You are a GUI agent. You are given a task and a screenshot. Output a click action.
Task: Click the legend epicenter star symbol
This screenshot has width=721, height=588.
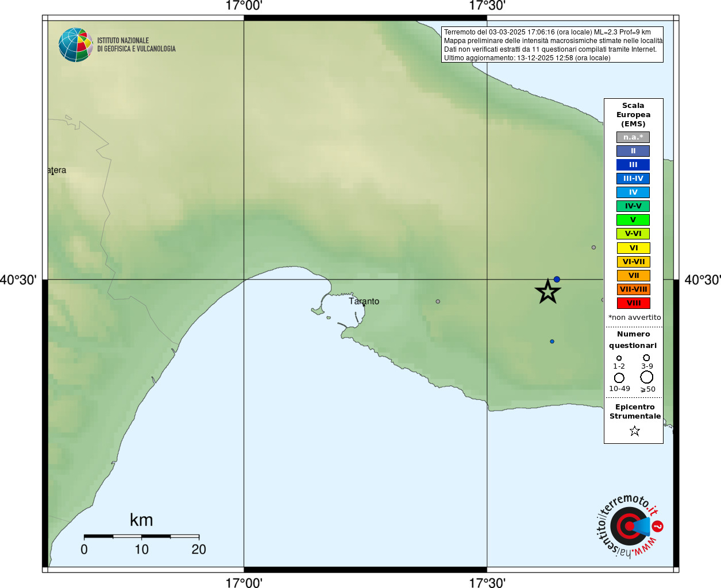pyautogui.click(x=635, y=431)
